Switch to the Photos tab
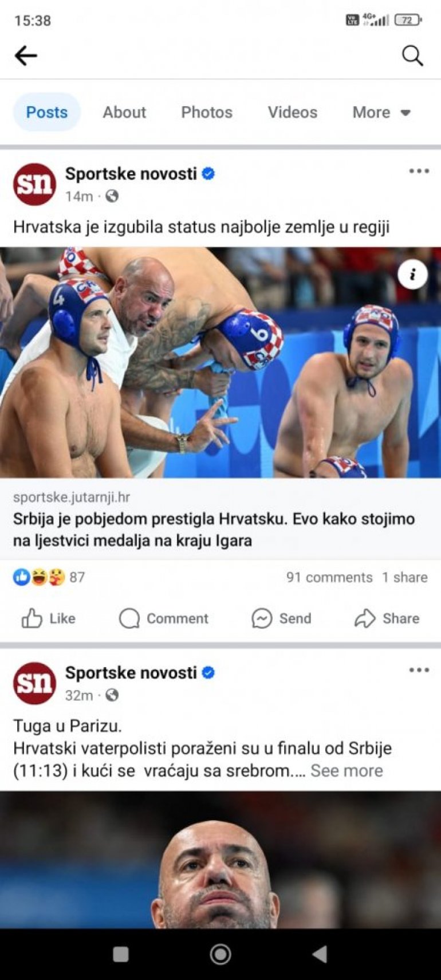The image size is (441, 980). point(207,112)
